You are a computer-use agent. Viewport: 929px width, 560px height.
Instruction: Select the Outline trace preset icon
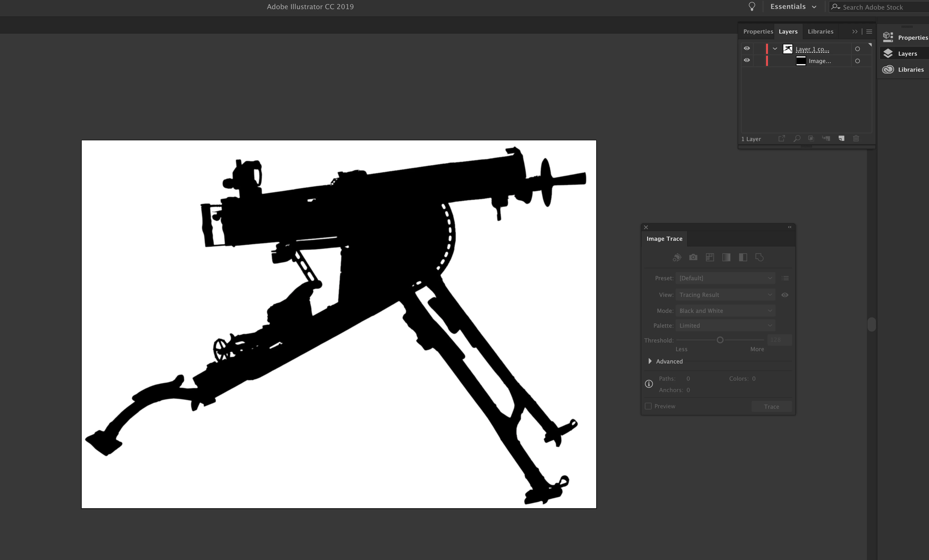[759, 257]
